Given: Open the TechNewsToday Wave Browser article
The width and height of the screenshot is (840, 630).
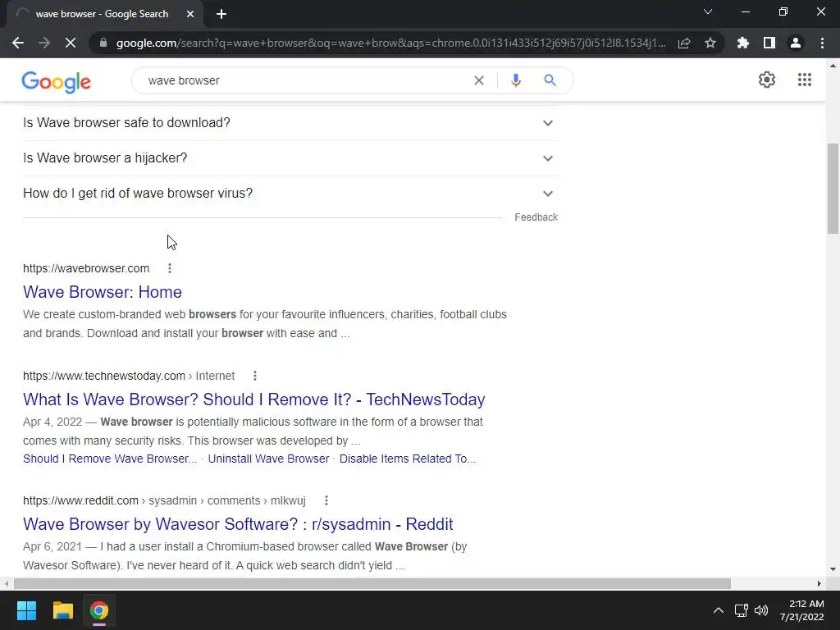Looking at the screenshot, I should [x=254, y=399].
